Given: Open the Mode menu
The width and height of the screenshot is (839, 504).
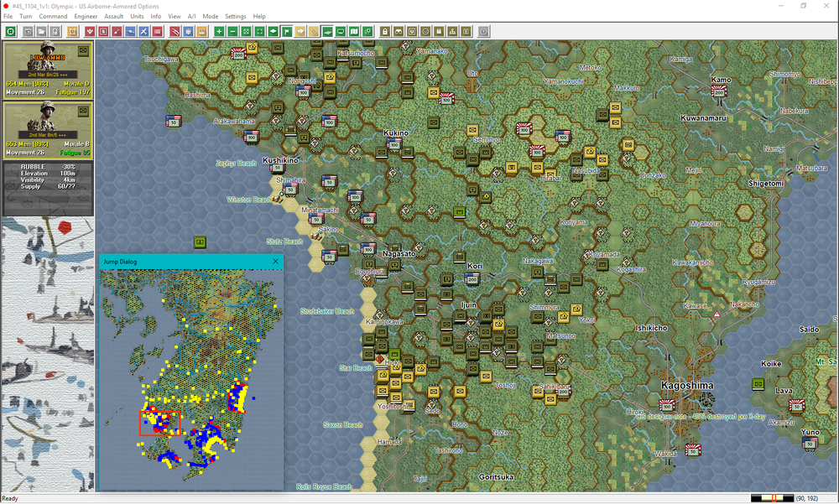Looking at the screenshot, I should (x=211, y=17).
